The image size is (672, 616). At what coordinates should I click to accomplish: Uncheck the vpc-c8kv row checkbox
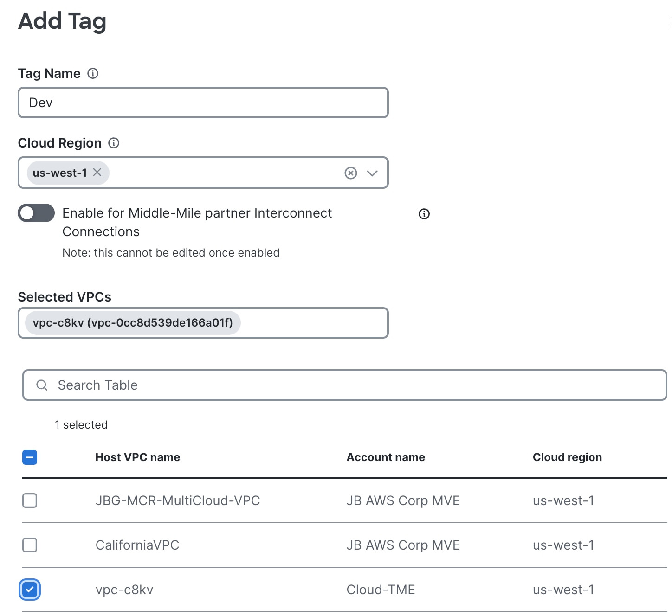[x=30, y=590]
